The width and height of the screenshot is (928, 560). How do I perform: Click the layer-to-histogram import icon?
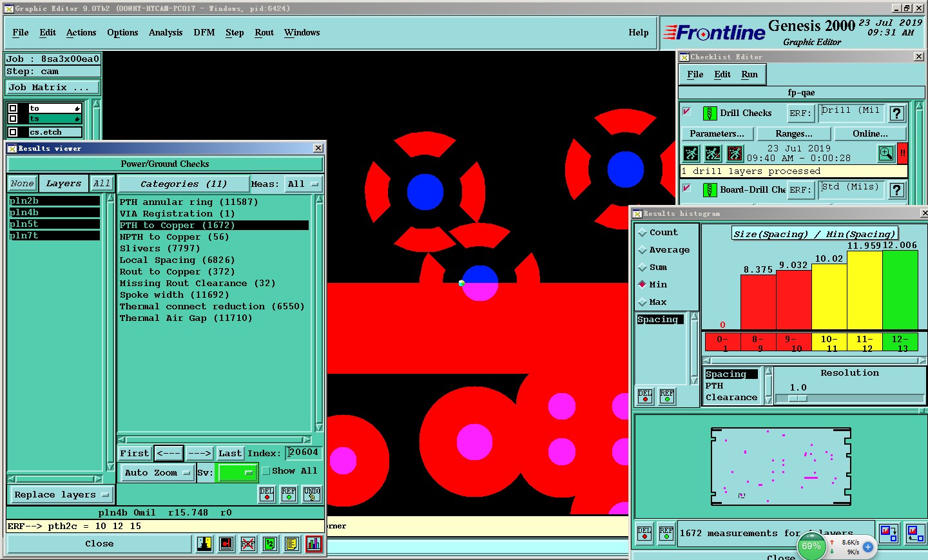tap(915, 533)
